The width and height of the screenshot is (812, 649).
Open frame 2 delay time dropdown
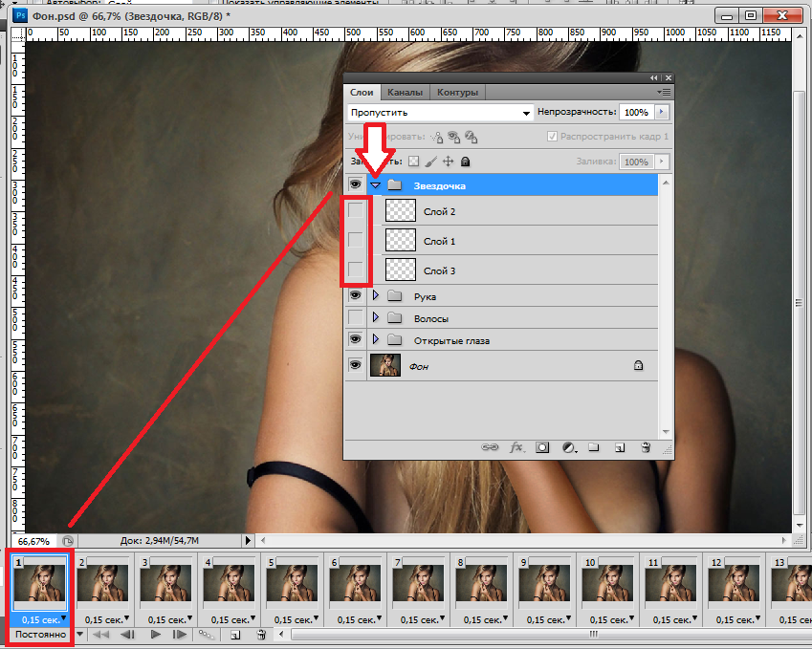tap(127, 618)
